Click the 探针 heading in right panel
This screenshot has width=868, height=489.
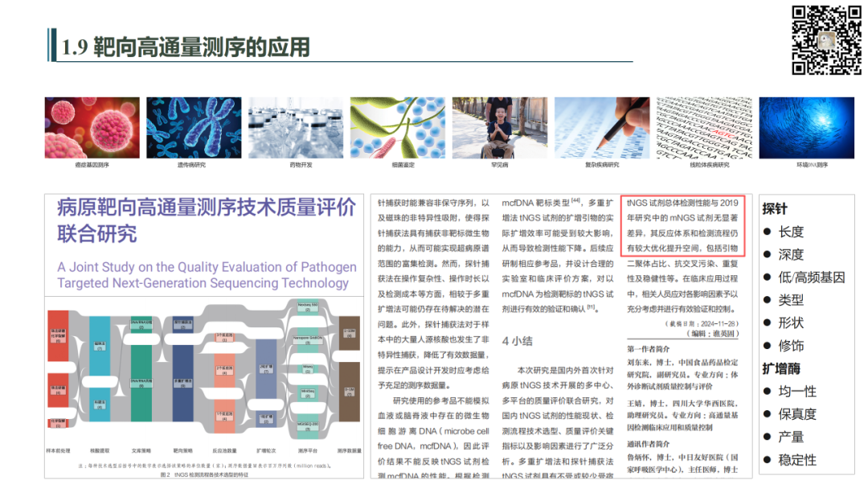pos(775,208)
